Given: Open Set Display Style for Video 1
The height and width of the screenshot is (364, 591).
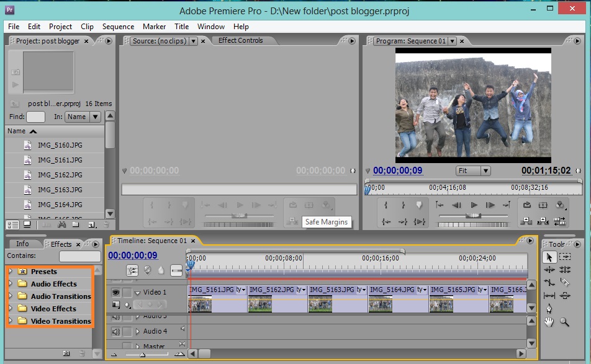Looking at the screenshot, I should click(x=115, y=304).
